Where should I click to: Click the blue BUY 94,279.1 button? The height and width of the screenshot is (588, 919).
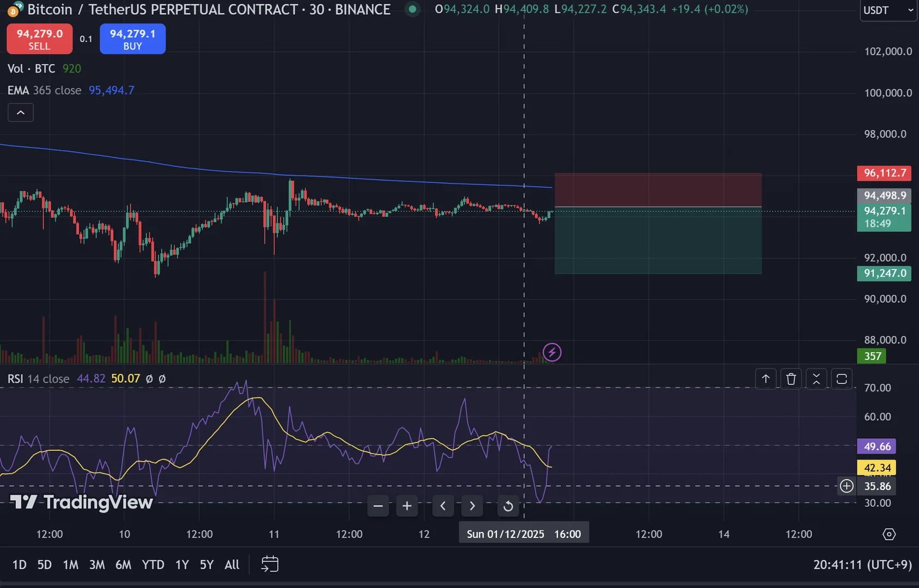132,39
